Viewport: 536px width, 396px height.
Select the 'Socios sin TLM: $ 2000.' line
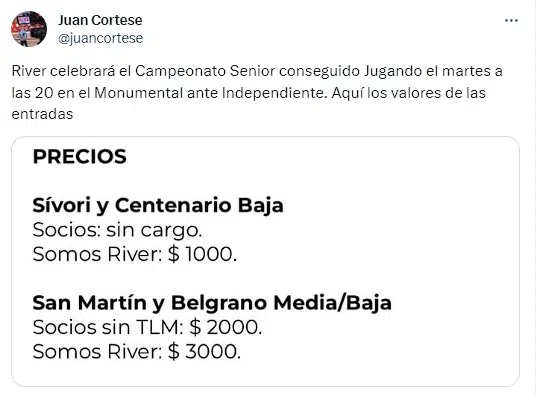pyautogui.click(x=147, y=327)
